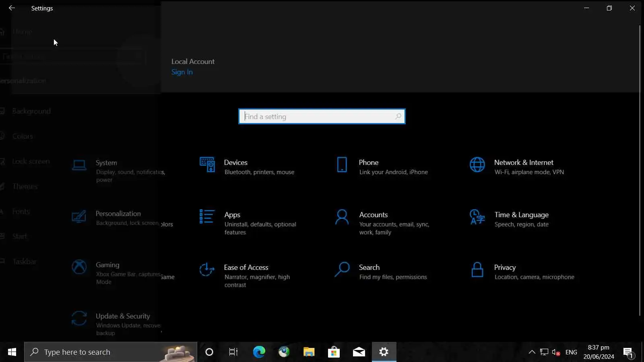Open the Phone settings icon
The width and height of the screenshot is (644, 362).
[342, 165]
